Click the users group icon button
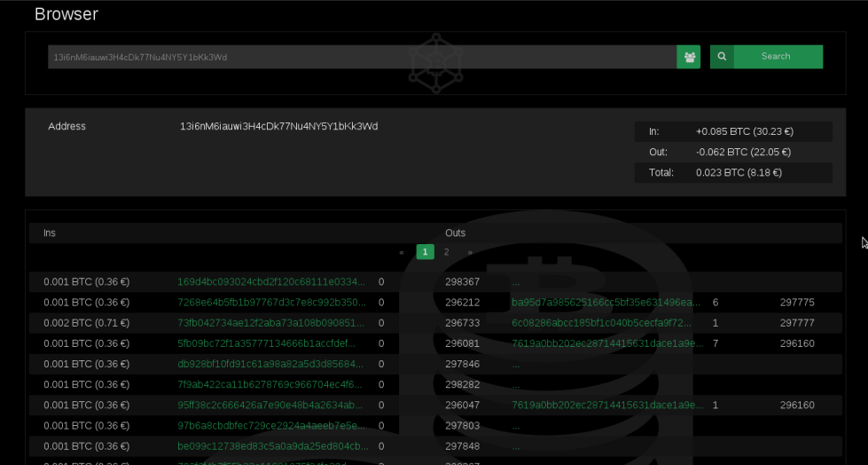 [688, 57]
